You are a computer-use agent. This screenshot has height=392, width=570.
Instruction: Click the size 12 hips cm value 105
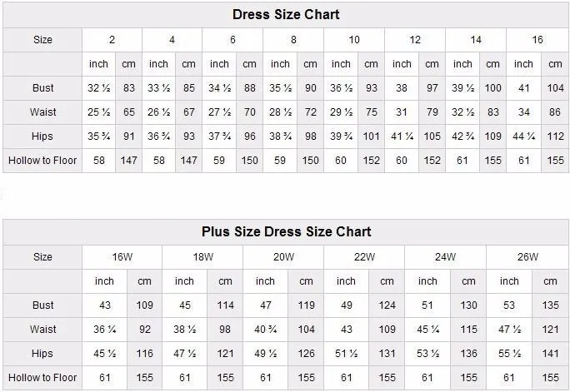coord(432,136)
